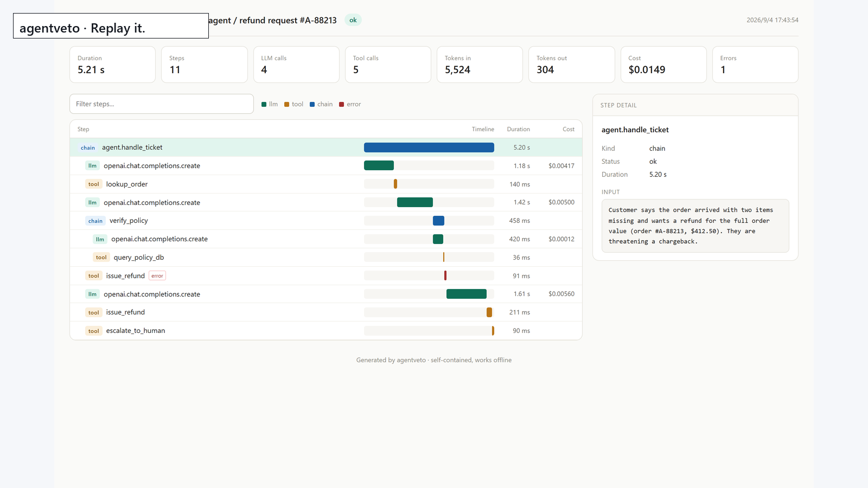
Task: Click the Filter steps search field
Action: click(162, 104)
